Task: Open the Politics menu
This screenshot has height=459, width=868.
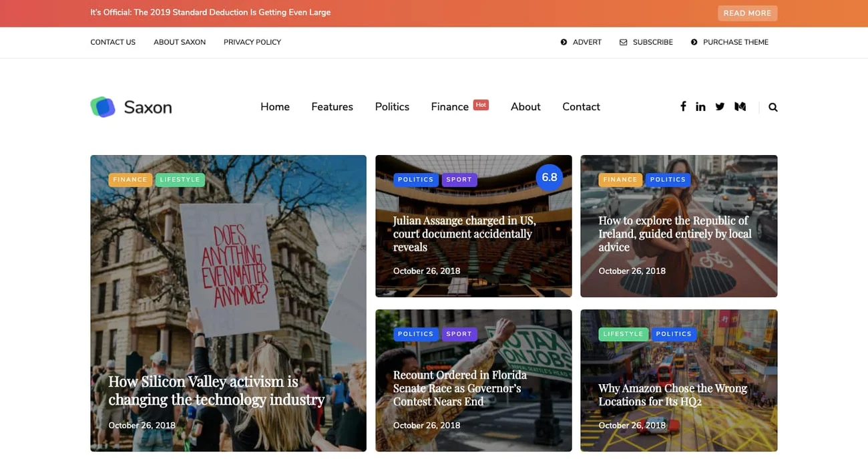Action: pos(392,107)
